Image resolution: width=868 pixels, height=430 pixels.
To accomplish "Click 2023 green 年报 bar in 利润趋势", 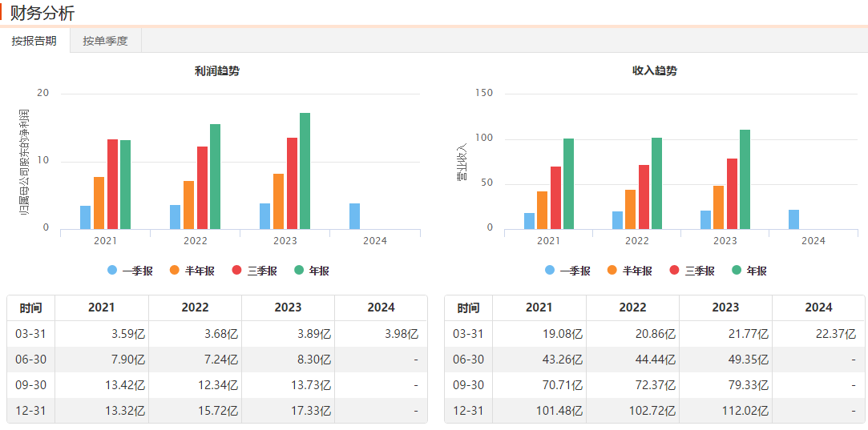I will (x=305, y=171).
